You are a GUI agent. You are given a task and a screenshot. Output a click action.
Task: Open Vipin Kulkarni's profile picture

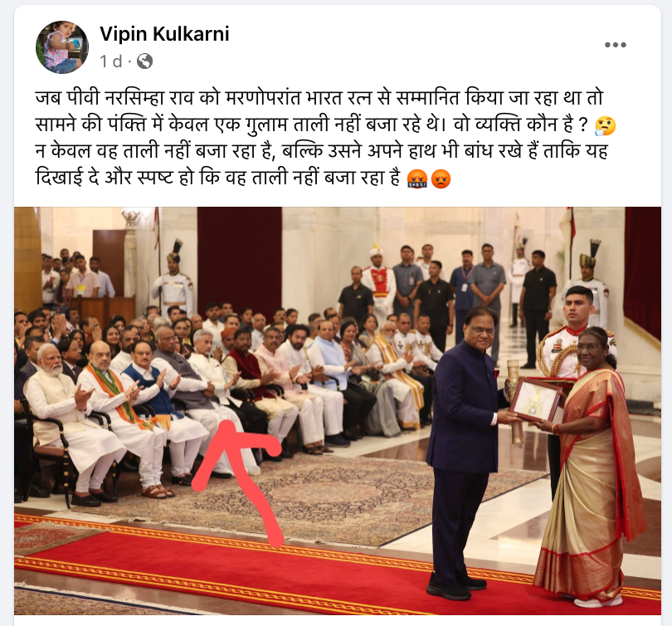point(62,47)
